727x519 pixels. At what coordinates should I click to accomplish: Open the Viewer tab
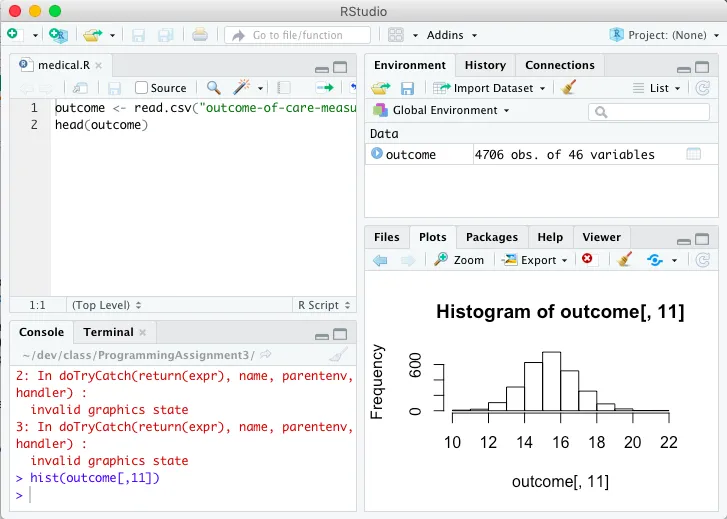601,237
